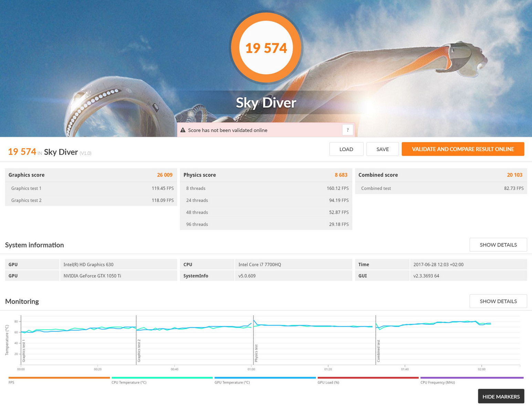
Task: Open the question mark help button
Action: (x=347, y=130)
